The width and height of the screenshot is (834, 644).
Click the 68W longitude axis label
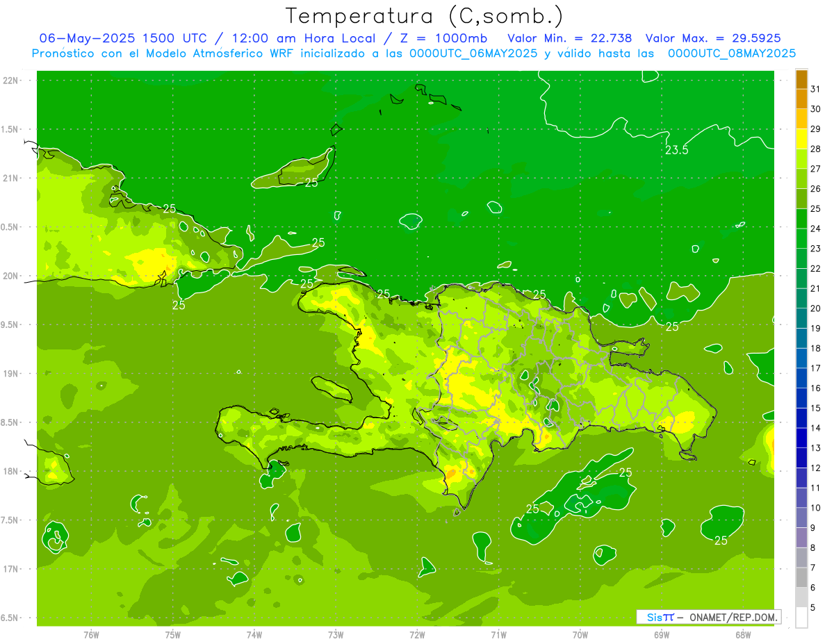743,634
